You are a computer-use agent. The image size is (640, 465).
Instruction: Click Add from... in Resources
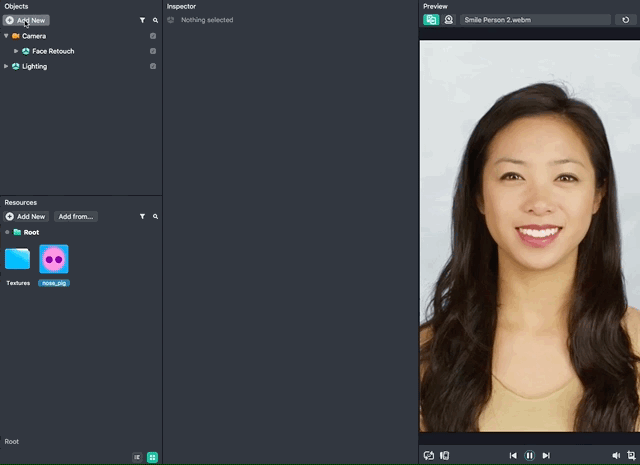click(75, 216)
